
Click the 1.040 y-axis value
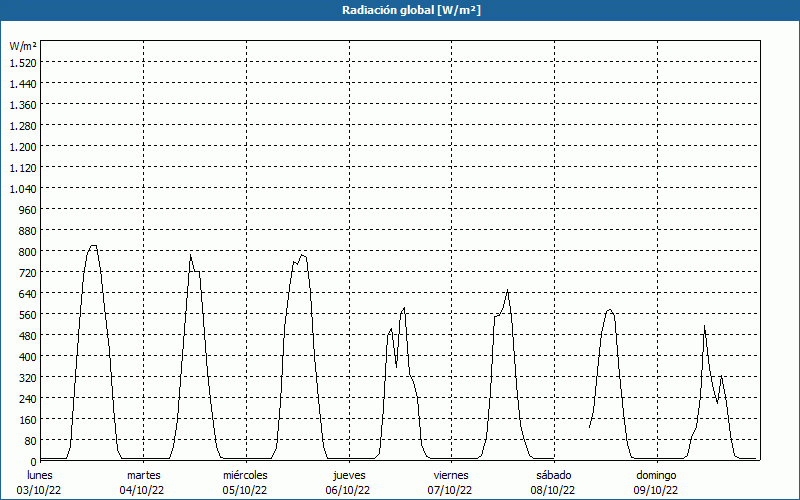click(x=23, y=188)
